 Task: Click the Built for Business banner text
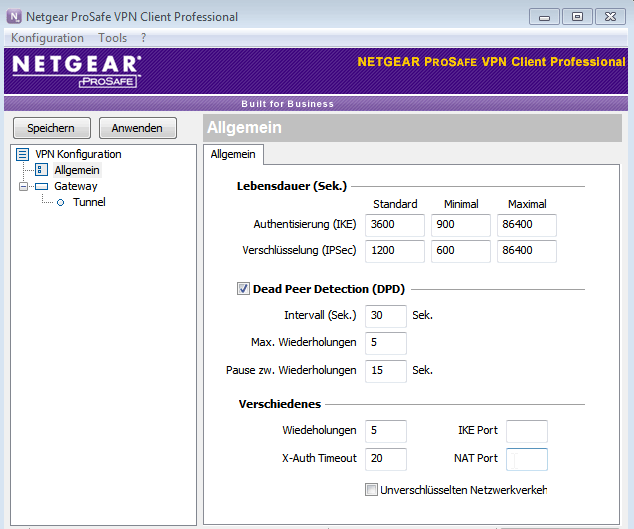(287, 104)
